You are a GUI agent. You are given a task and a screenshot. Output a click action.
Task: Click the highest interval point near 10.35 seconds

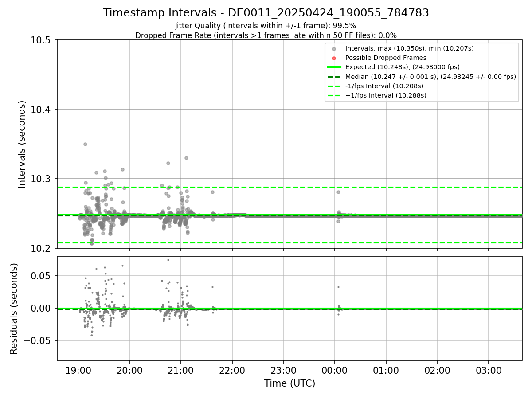pyautogui.click(x=85, y=144)
